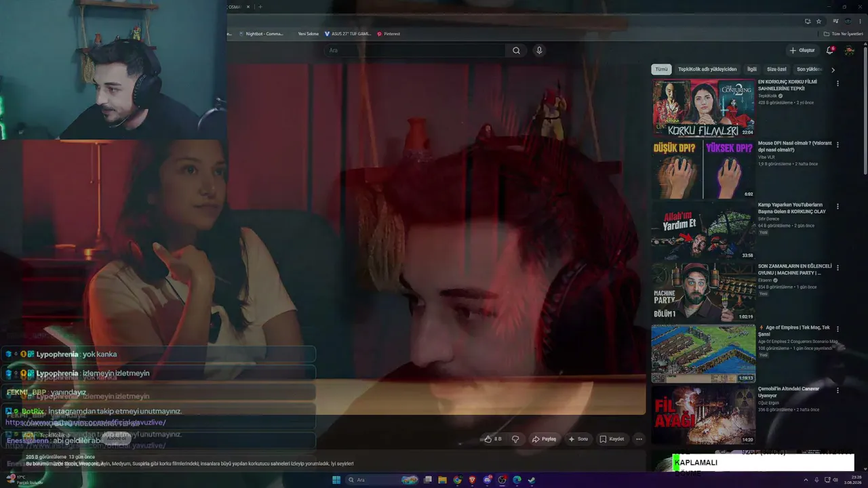Open Microsoft Edge from the taskbar

click(517, 480)
